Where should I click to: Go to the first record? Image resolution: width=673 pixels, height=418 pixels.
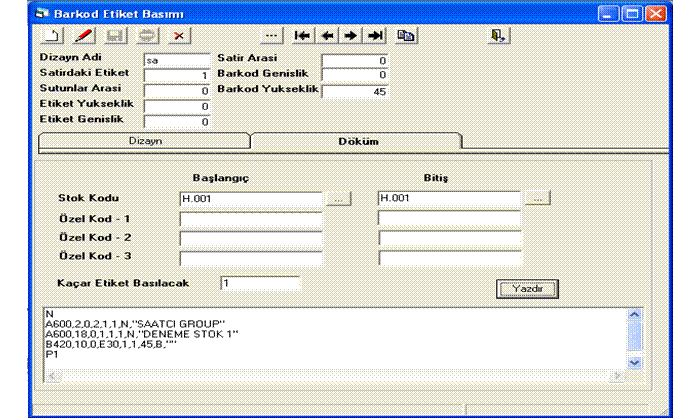coord(301,36)
